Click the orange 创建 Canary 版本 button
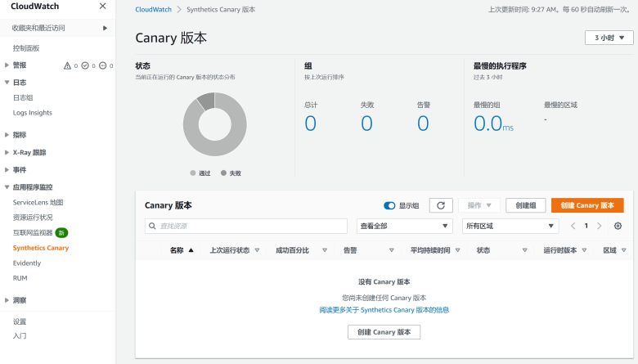This screenshot has width=638, height=364. (x=587, y=206)
